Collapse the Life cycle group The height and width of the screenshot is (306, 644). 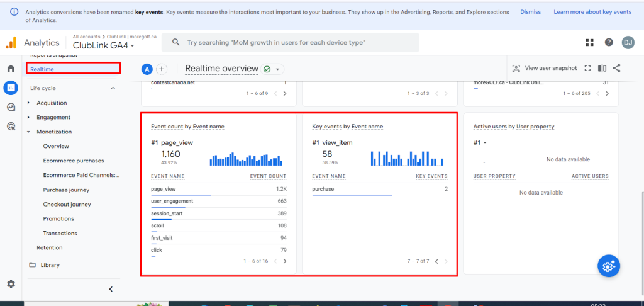coord(113,88)
